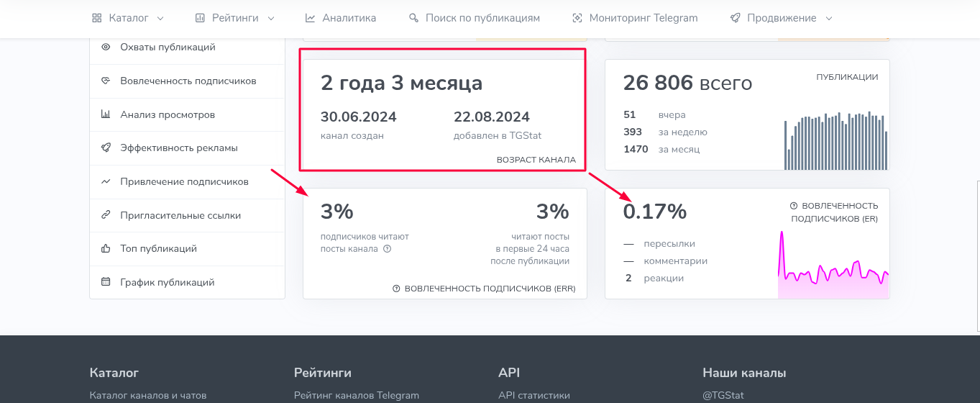Click the calendar icon beside График публикаций

point(106,282)
